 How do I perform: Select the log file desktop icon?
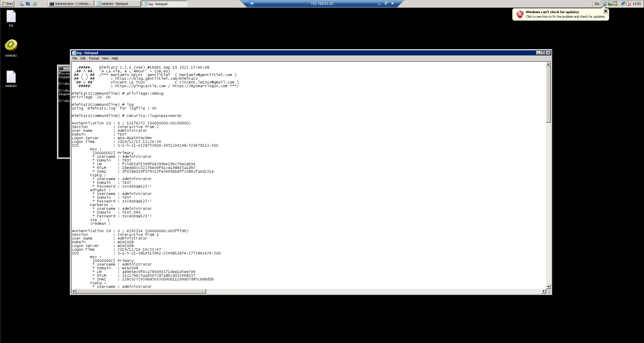(11, 17)
